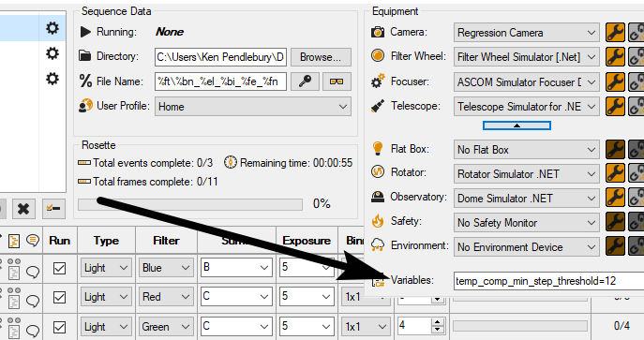Open Filter Wheel settings wrench icon
644x340 pixels.
pos(615,57)
